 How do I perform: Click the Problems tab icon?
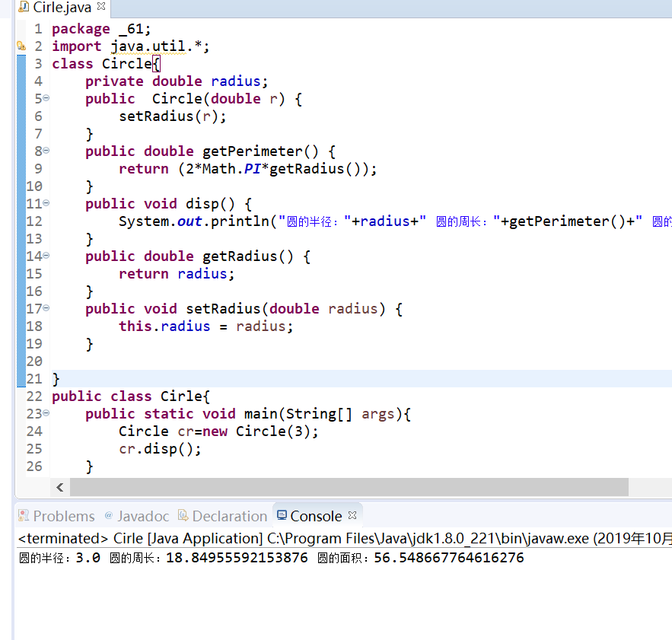pyautogui.click(x=24, y=515)
